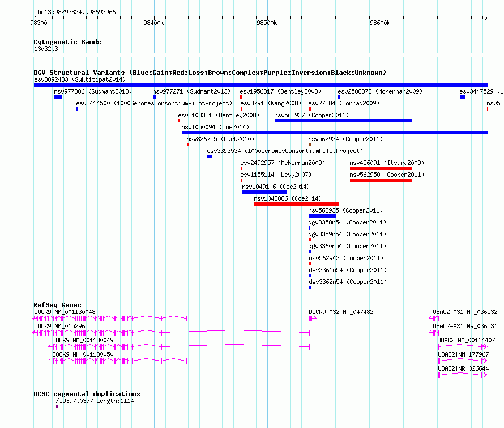Viewport: 504px width, 428px height.
Task: Click the DGV Structural Variants track title
Action: (x=210, y=73)
